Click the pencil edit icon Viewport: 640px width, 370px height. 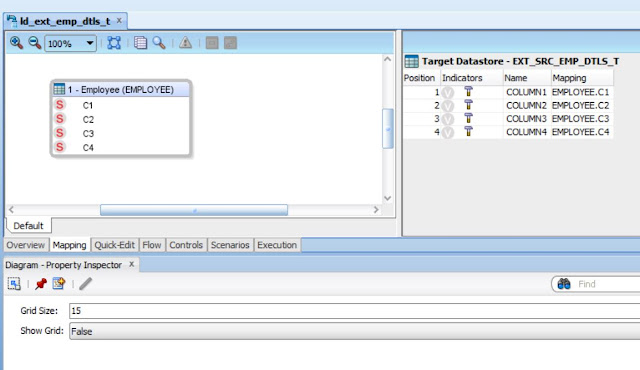coord(86,284)
